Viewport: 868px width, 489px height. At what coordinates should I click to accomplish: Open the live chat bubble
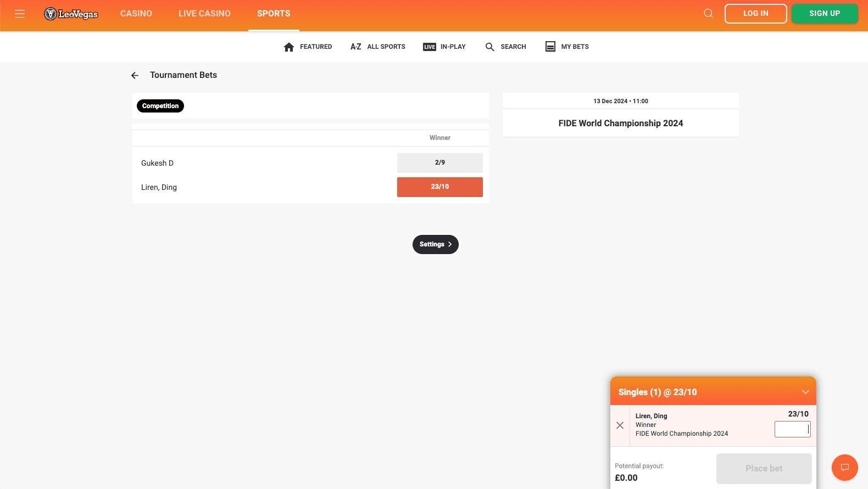tap(845, 468)
